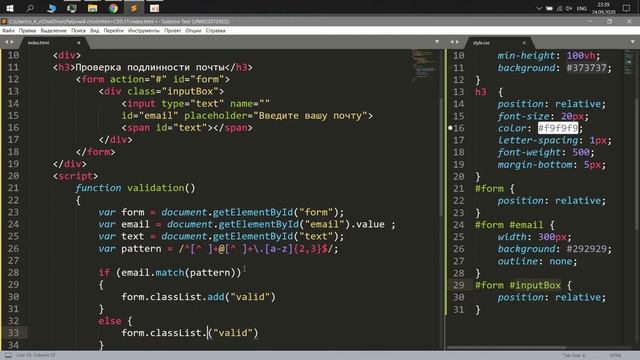Click the minimap of the style.css pane
Image resolution: width=640 pixels, height=360 pixels.
(x=629, y=62)
